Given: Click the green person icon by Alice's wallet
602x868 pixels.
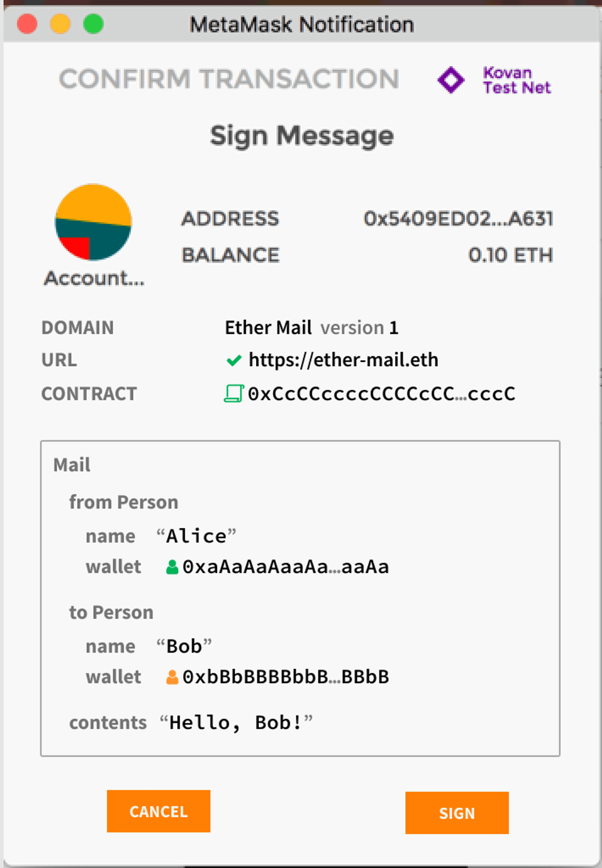Looking at the screenshot, I should (x=172, y=566).
